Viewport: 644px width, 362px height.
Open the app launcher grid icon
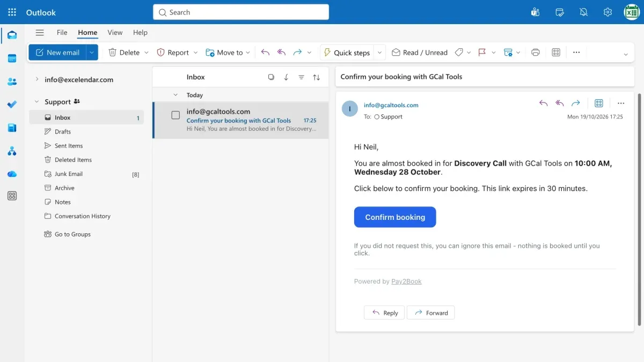(x=12, y=12)
